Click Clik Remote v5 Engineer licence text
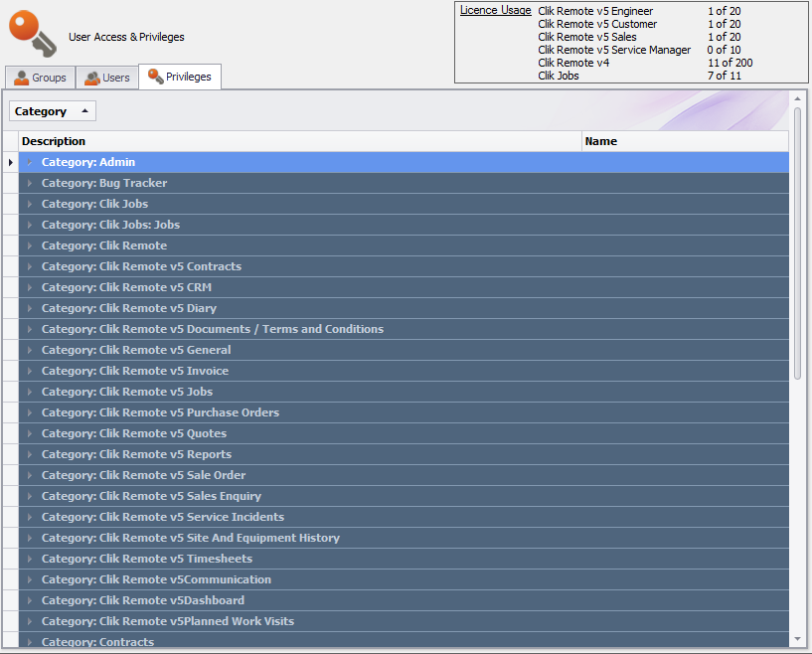Image resolution: width=812 pixels, height=654 pixels. (595, 11)
